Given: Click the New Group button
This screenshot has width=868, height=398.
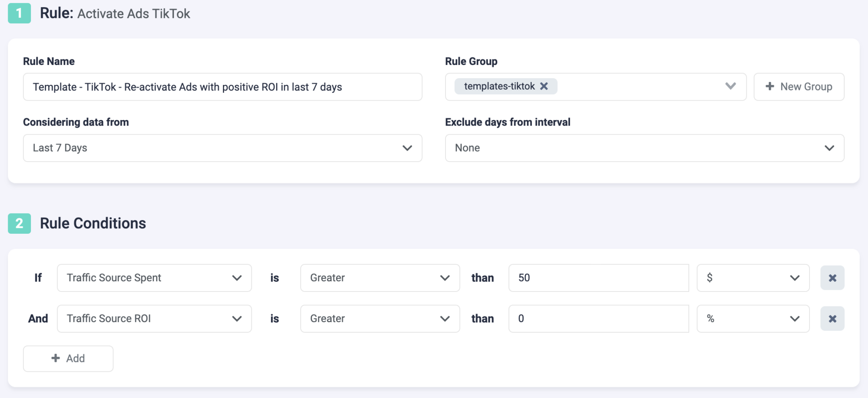Looking at the screenshot, I should click(799, 86).
